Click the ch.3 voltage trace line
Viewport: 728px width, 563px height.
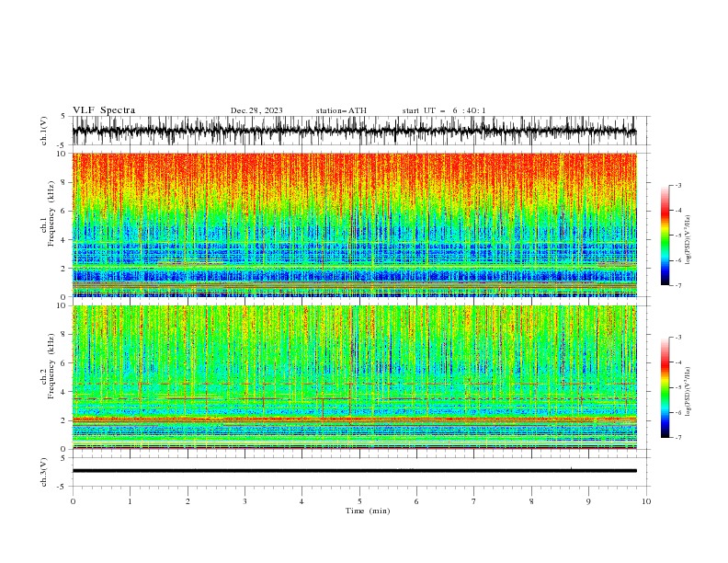tap(354, 471)
